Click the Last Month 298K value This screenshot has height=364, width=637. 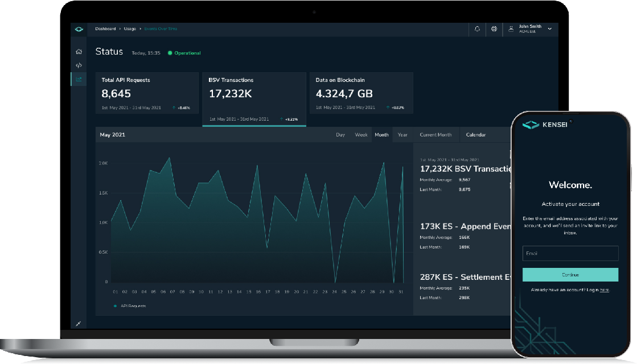464,298
